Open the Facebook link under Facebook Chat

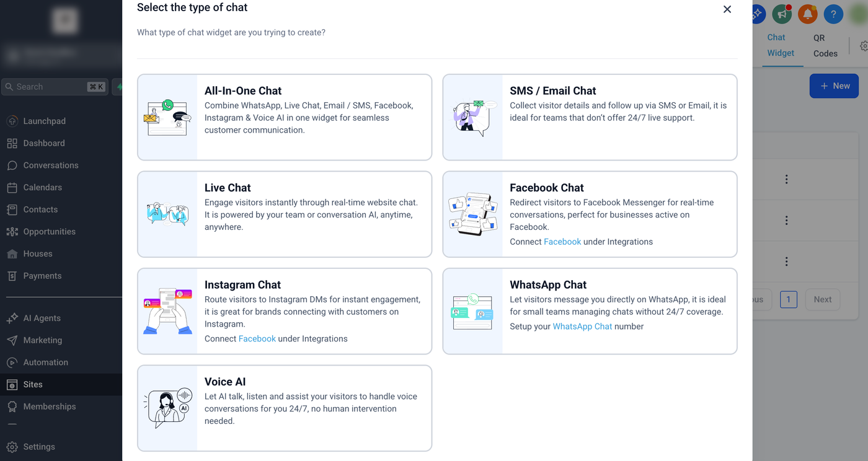(x=562, y=242)
